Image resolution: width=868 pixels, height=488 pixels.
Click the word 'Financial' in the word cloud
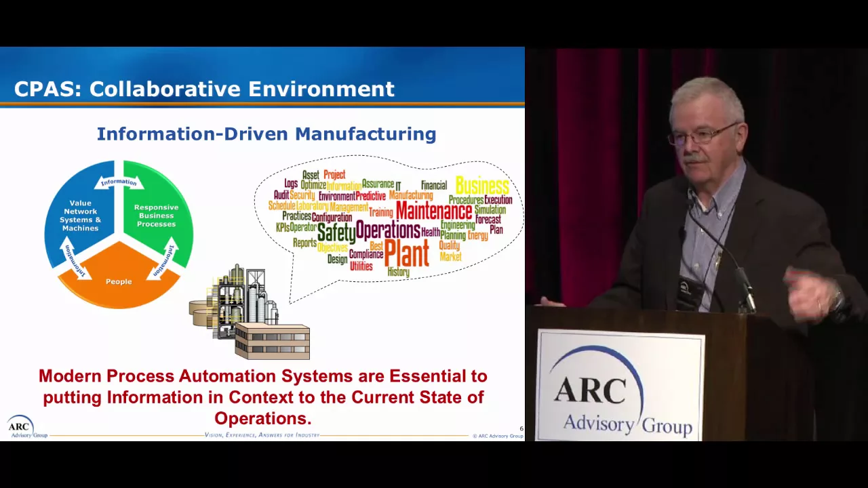[x=434, y=185]
